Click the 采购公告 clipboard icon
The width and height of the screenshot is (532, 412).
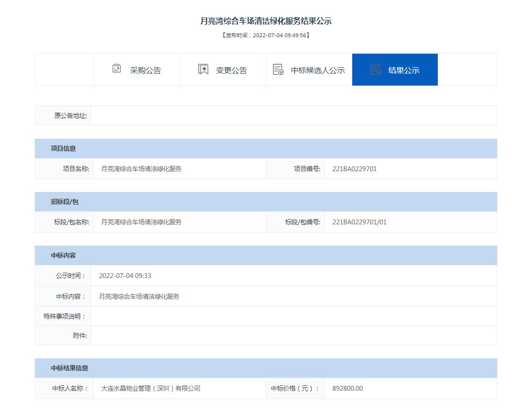pos(116,69)
